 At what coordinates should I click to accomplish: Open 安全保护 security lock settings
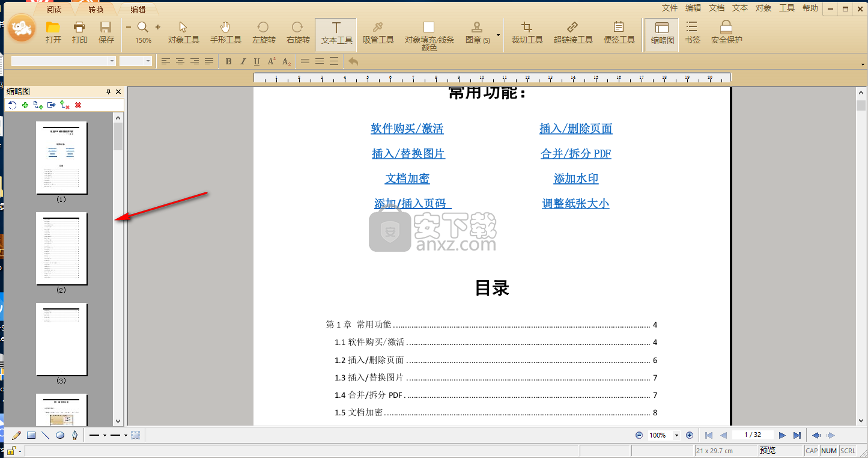point(726,32)
